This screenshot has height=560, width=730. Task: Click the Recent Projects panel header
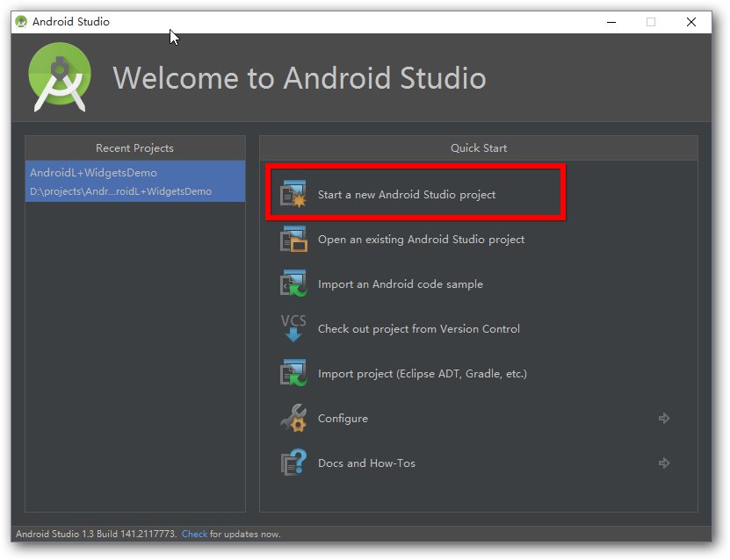(135, 148)
